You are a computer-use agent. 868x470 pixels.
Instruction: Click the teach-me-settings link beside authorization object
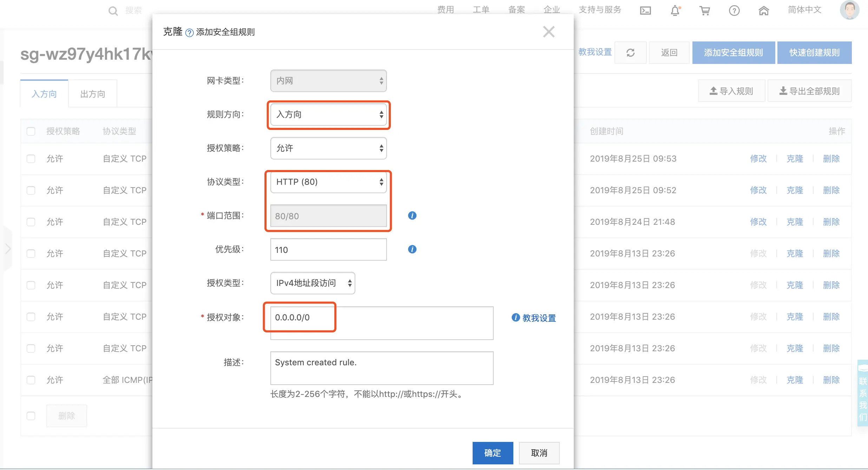pos(539,318)
